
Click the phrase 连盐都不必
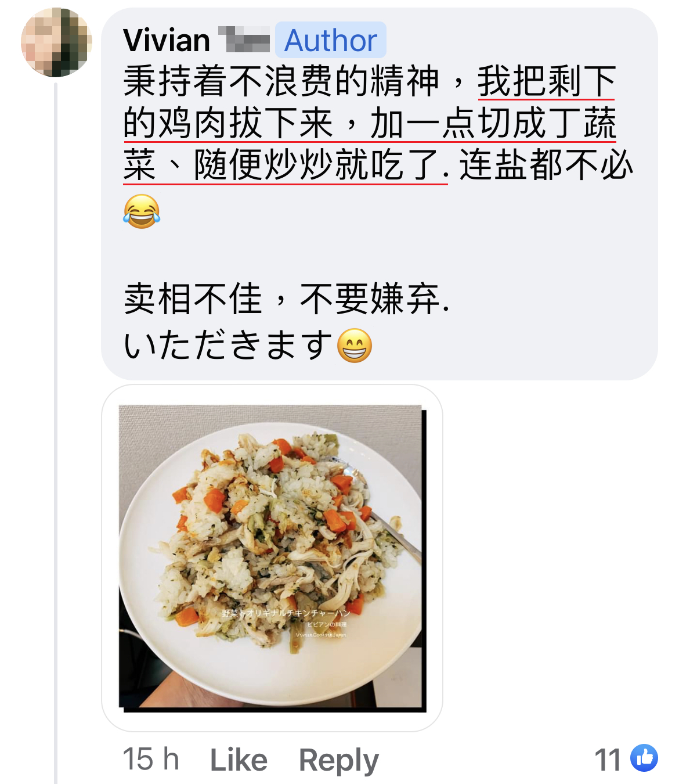[546, 166]
